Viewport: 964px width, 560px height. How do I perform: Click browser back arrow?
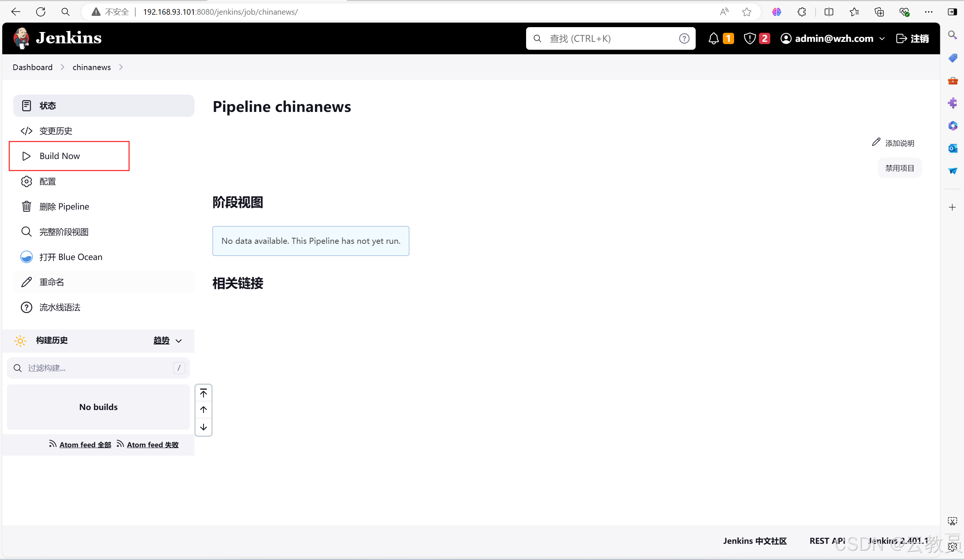(16, 12)
